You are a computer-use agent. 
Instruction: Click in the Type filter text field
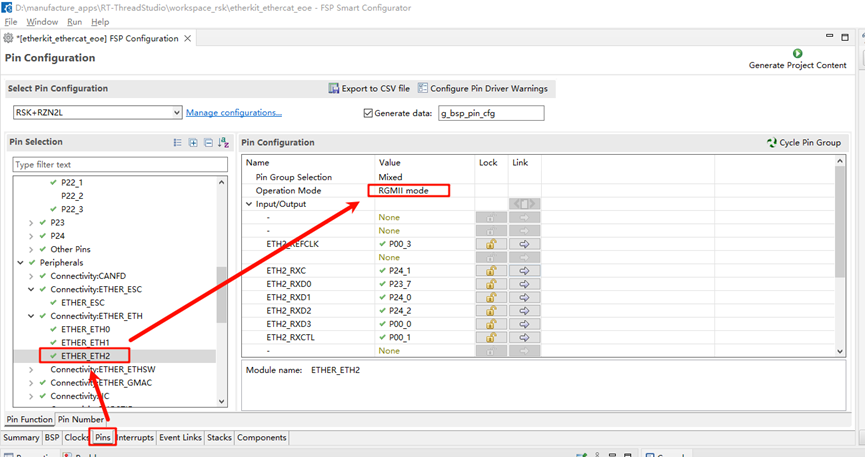pyautogui.click(x=120, y=164)
